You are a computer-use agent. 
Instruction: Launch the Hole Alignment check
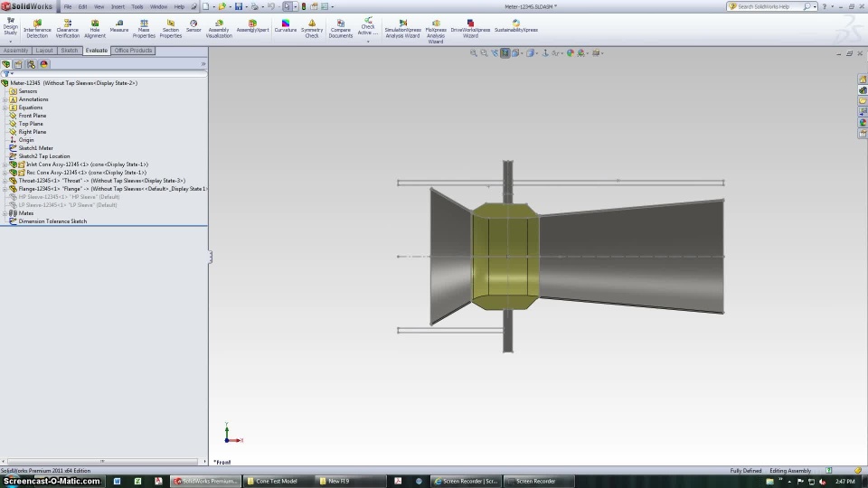(x=95, y=29)
